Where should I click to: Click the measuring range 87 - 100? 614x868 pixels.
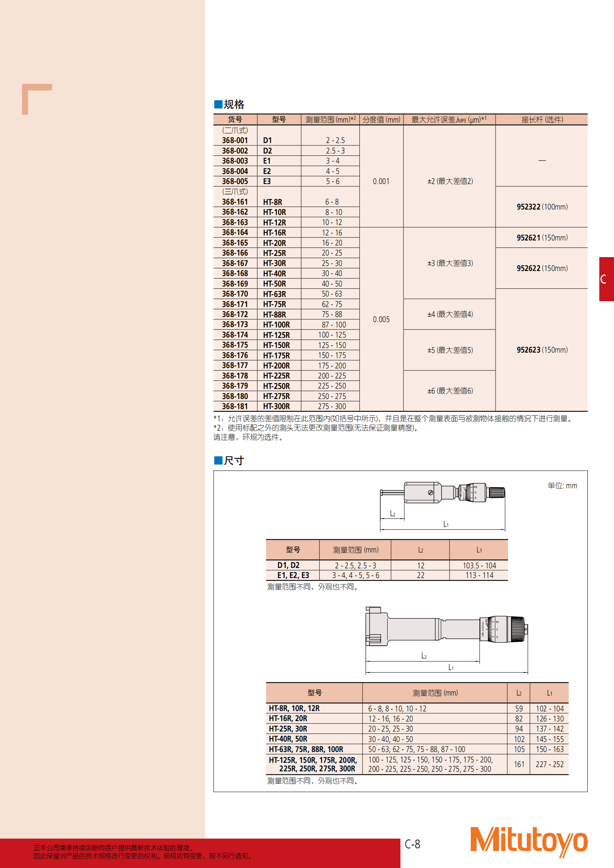334,325
